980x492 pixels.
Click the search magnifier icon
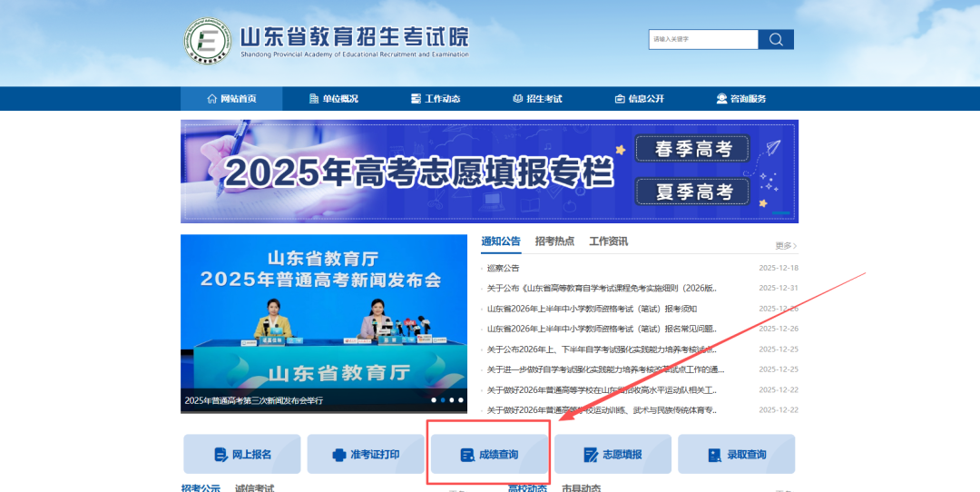click(776, 39)
